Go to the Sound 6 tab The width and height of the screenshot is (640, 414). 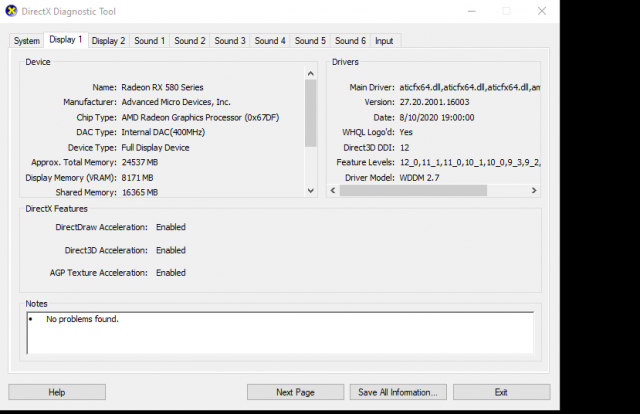(x=350, y=41)
